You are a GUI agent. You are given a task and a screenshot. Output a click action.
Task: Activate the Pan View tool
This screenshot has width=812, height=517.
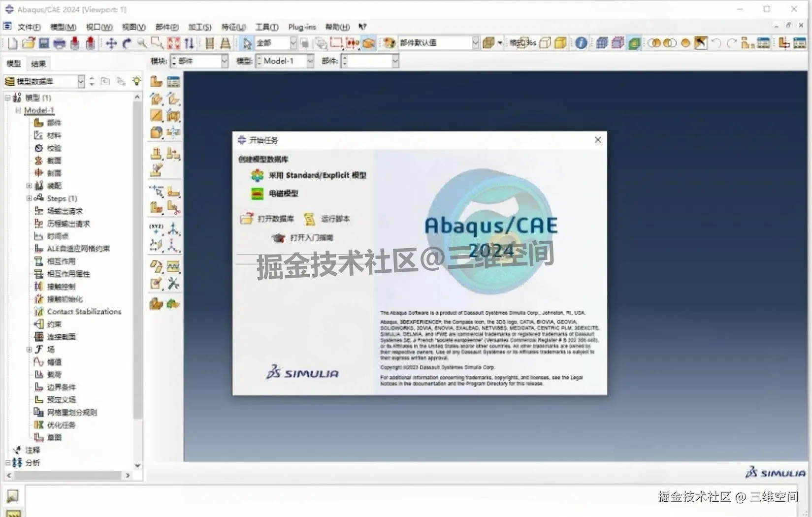(111, 43)
